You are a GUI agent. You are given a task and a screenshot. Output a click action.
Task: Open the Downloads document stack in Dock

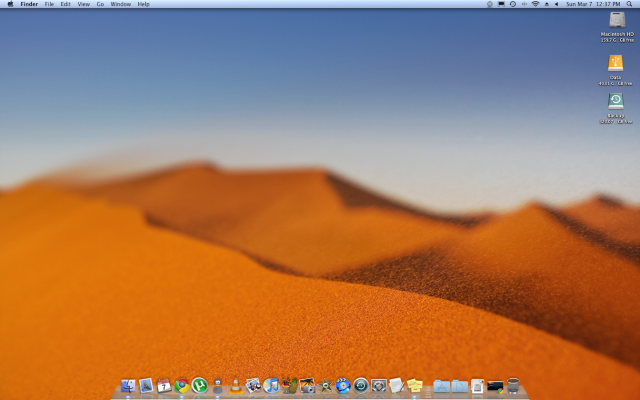477,386
